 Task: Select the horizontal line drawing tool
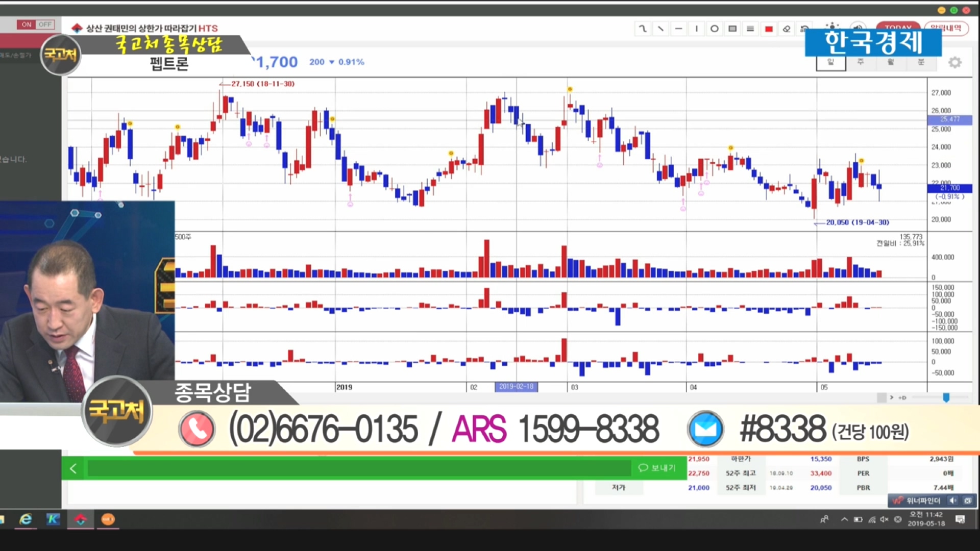678,29
